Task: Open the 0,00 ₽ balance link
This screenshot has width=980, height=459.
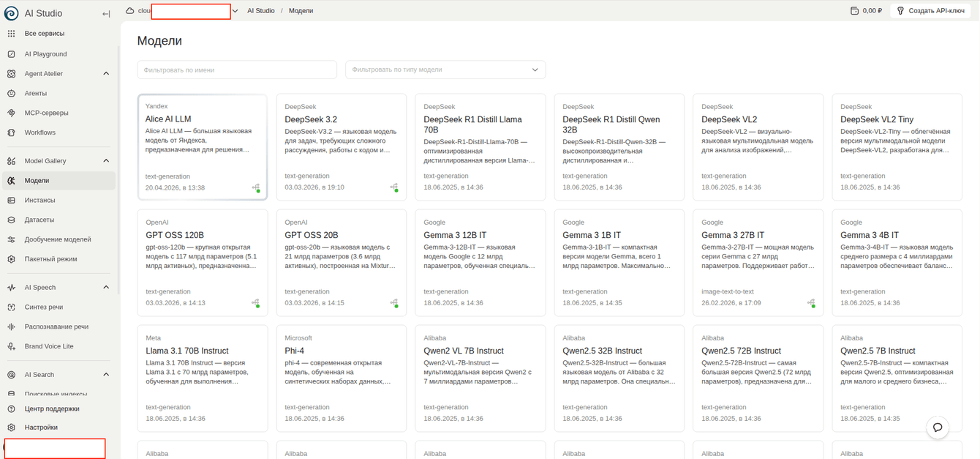Action: point(867,11)
